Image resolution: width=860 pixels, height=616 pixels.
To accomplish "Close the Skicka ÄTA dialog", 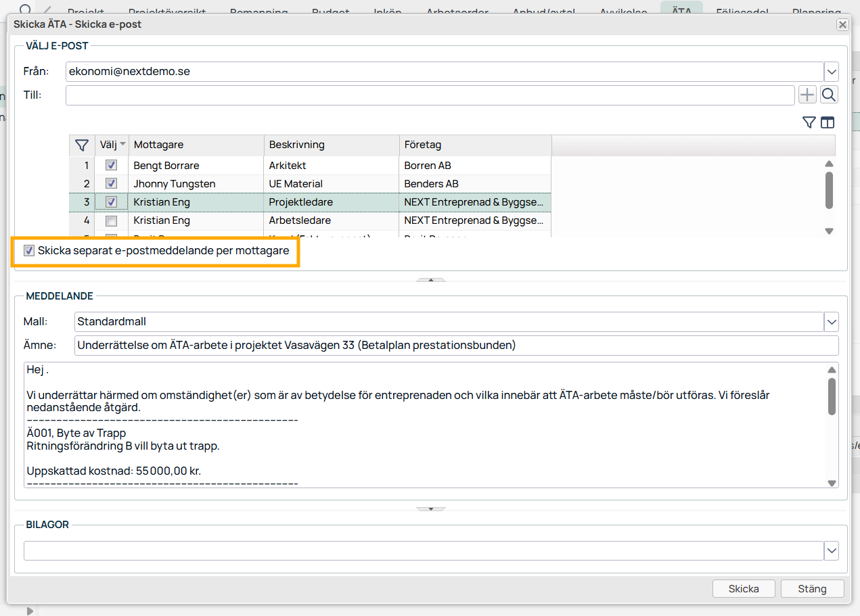I will (x=842, y=24).
